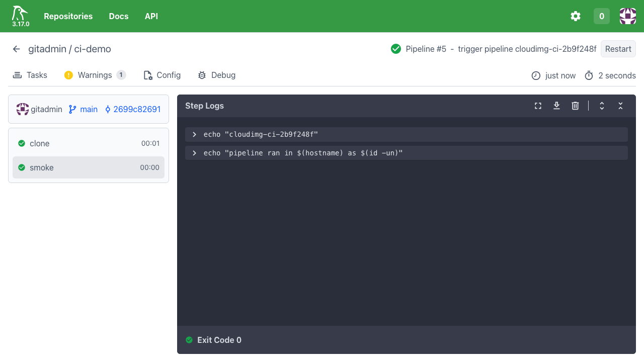Click the just now timestamp text

click(560, 75)
